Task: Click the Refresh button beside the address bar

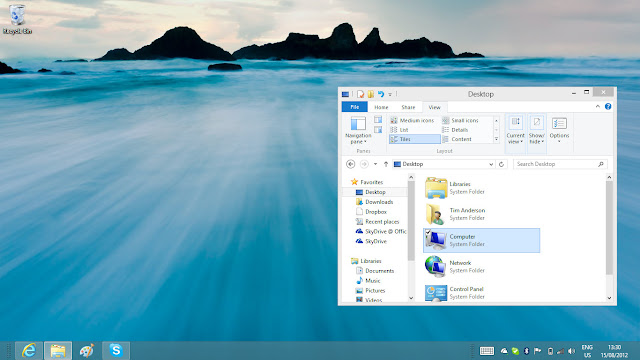Action: tap(502, 164)
